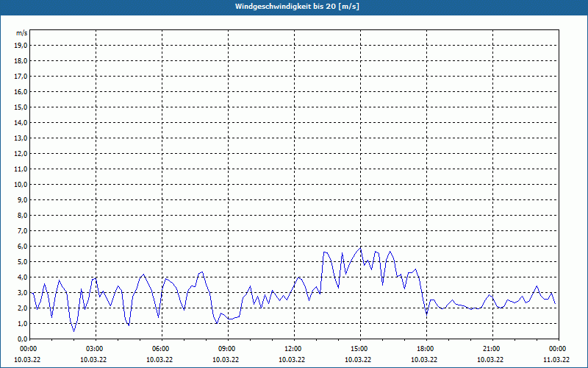Click the '21:00' time label
Image resolution: width=588 pixels, height=368 pixels.
492,349
